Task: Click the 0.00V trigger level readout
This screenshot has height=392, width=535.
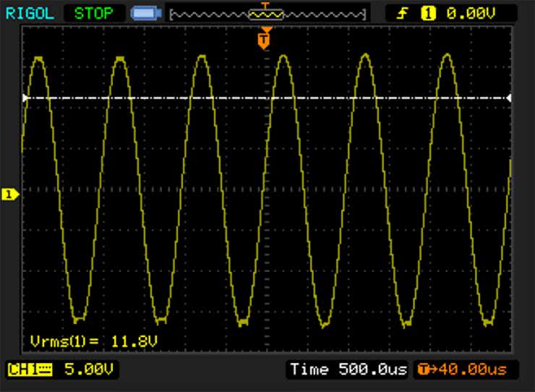Action: tap(471, 13)
